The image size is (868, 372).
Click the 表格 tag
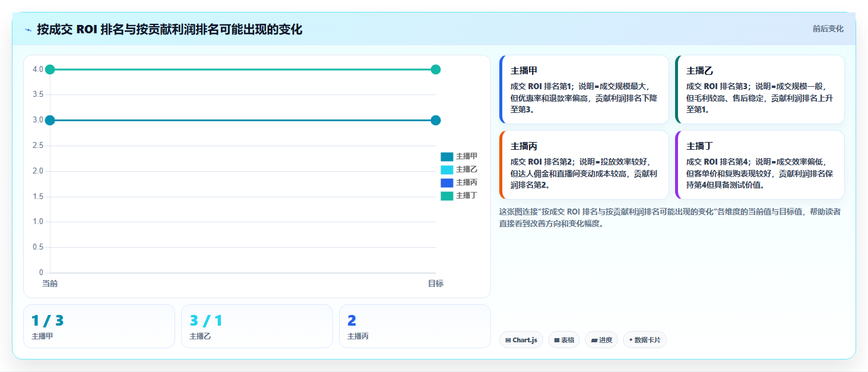coord(564,340)
